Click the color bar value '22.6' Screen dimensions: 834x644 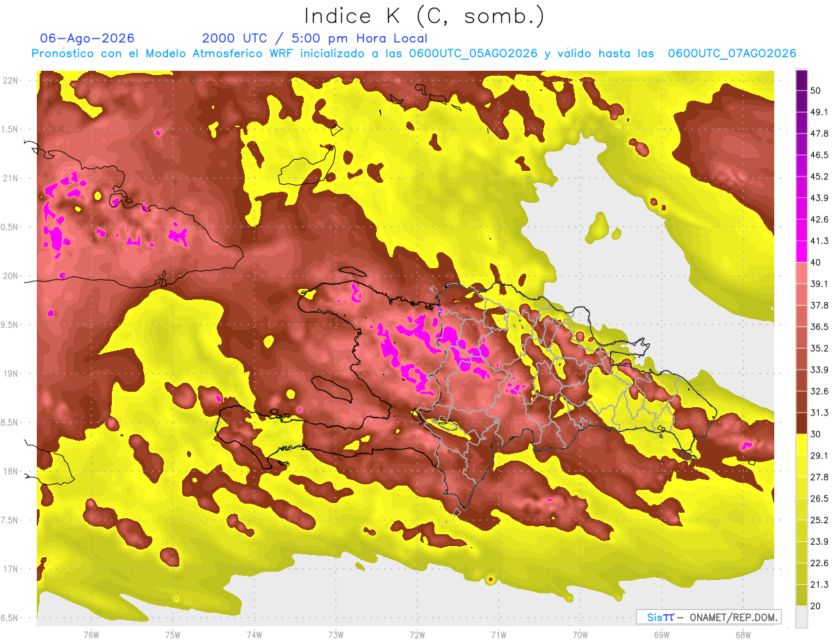819,563
